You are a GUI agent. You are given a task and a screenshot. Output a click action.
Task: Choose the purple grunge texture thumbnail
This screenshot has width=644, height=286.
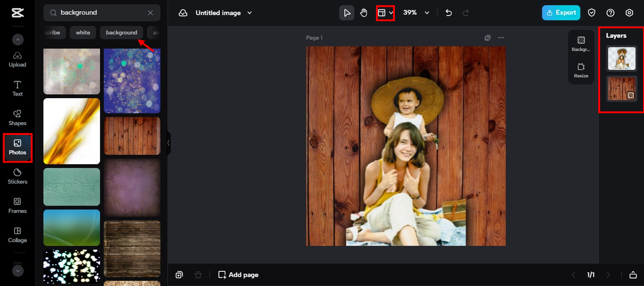132,187
